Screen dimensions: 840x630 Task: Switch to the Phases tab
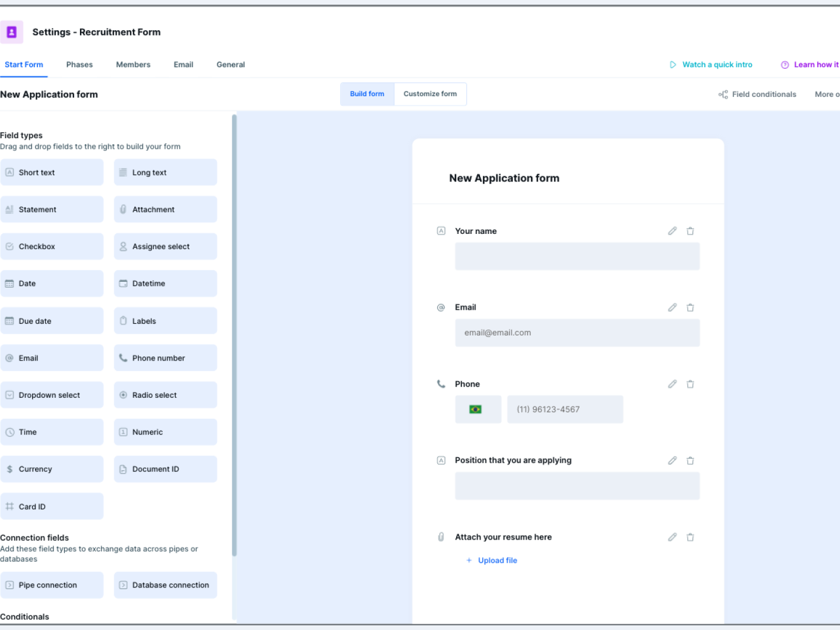tap(79, 65)
